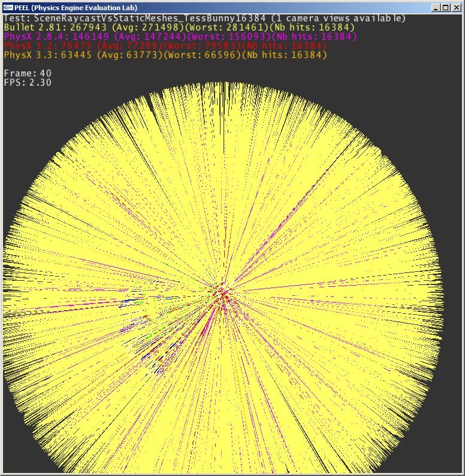The image size is (465, 476).
Task: Click the test name line 'SceneRaycastVsStaticMeshes_TessBunny16384'
Action: [149, 18]
